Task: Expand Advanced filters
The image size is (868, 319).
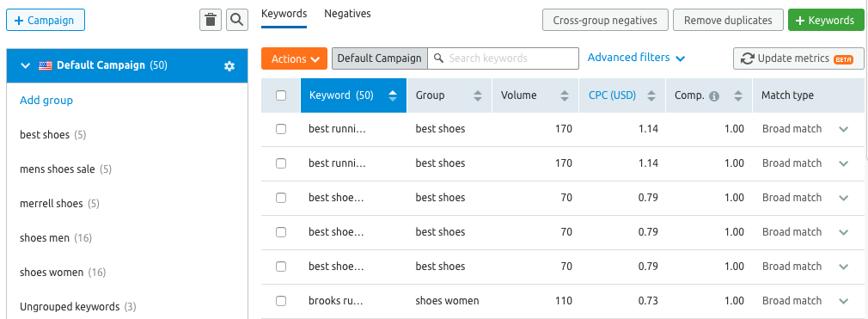Action: point(637,58)
